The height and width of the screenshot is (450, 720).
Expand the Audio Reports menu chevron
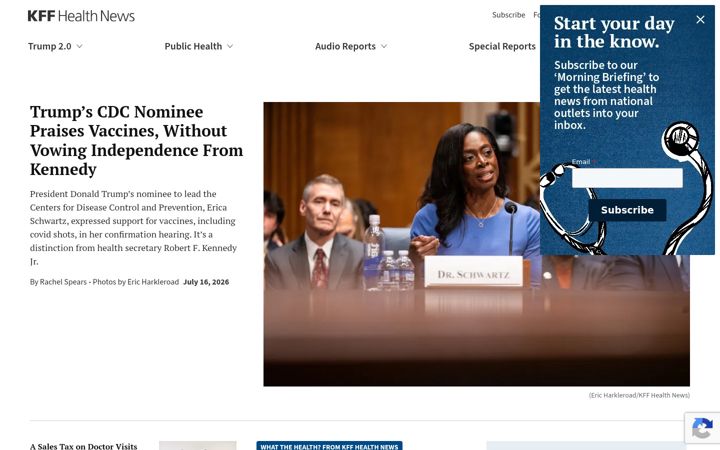click(x=384, y=46)
